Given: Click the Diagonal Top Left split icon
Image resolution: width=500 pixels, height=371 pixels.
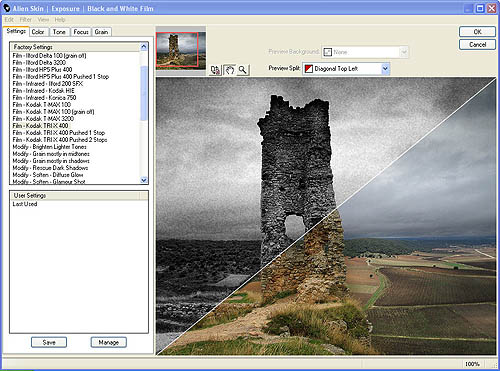Looking at the screenshot, I should tap(309, 69).
